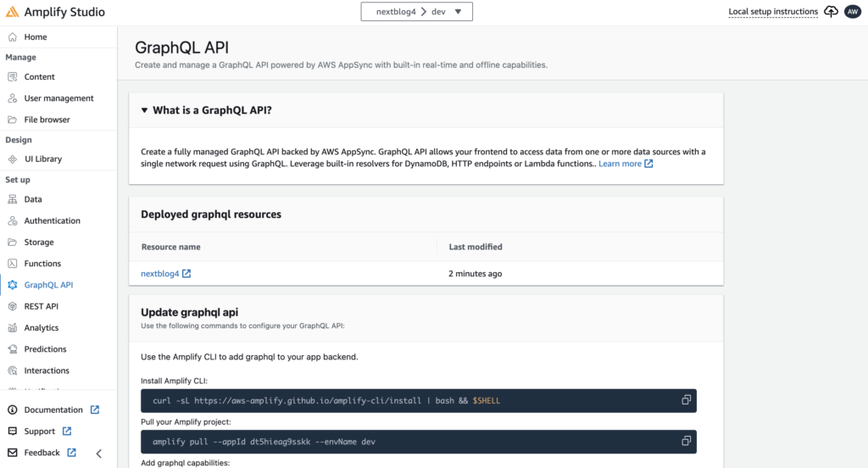868x468 pixels.
Task: Open the Support link
Action: pyautogui.click(x=39, y=431)
